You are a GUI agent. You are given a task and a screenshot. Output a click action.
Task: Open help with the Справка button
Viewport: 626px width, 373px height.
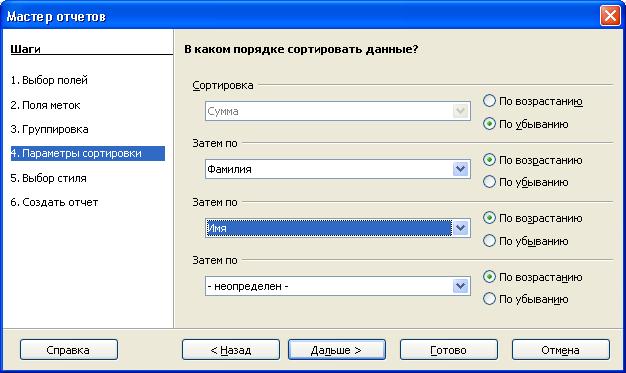click(69, 350)
